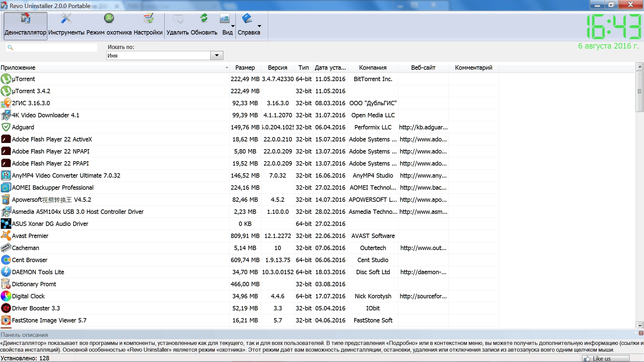Select the Apowersoft V4.5.2 icon
The height and width of the screenshot is (362, 644).
click(6, 200)
